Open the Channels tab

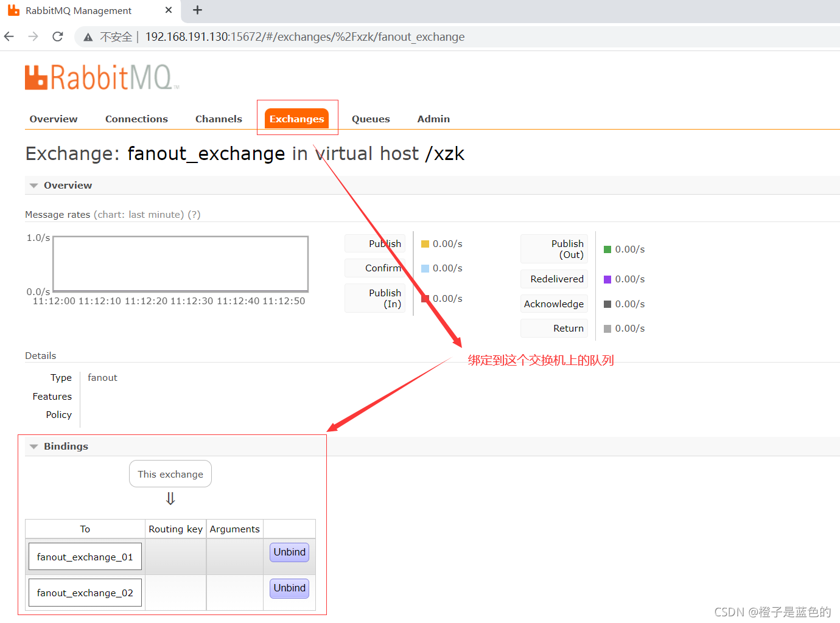click(219, 119)
